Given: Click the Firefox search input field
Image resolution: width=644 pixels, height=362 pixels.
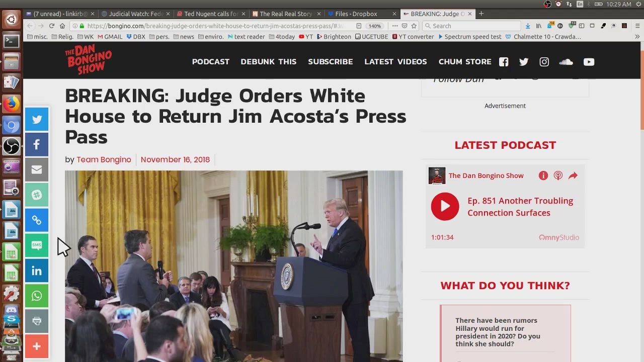Looking at the screenshot, I should 473,26.
